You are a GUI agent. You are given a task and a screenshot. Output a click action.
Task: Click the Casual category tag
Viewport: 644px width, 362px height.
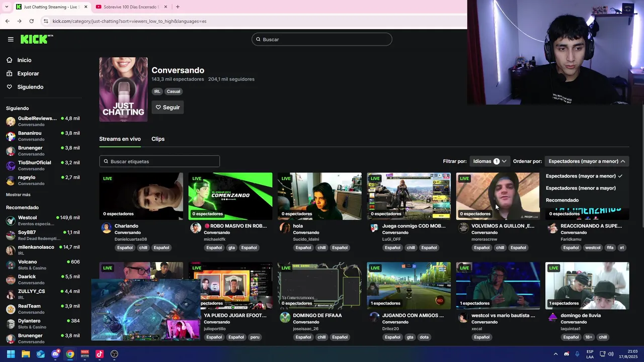point(174,92)
